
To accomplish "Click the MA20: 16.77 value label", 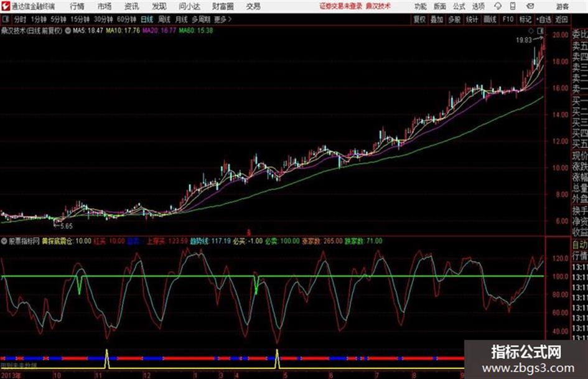I will [159, 30].
